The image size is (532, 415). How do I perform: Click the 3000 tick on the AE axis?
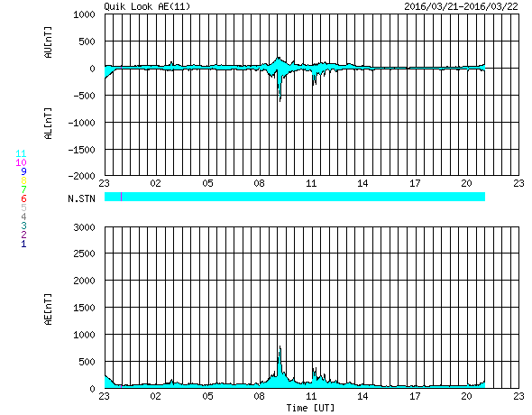point(84,227)
